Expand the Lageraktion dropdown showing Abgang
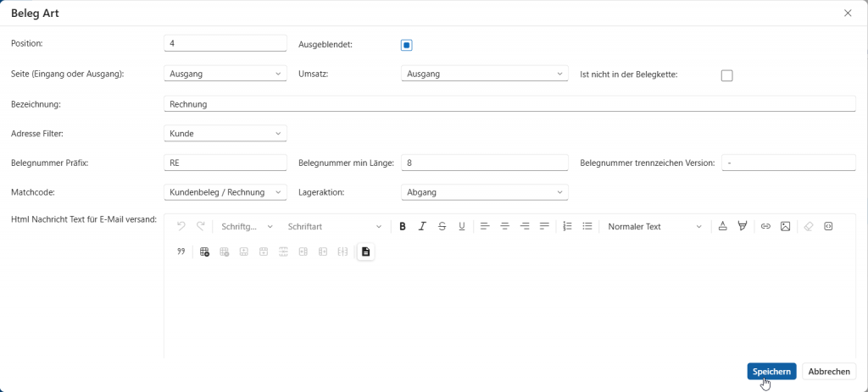Viewport: 868px width, 392px height. click(x=483, y=192)
